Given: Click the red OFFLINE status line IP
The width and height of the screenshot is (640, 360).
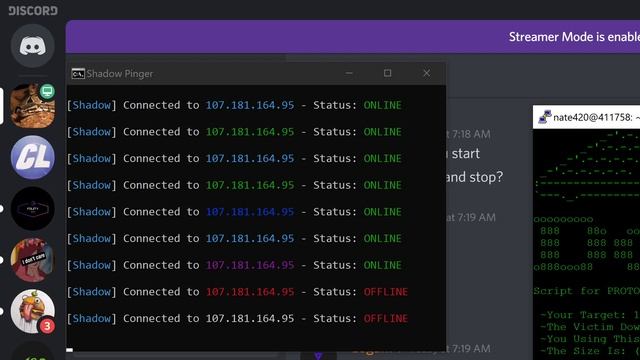Looking at the screenshot, I should click(x=250, y=292).
